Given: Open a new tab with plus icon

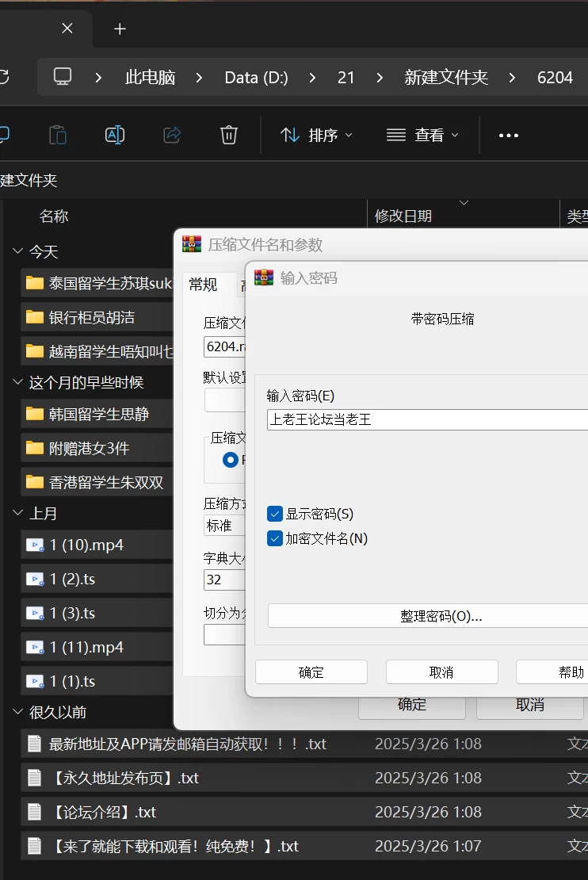Looking at the screenshot, I should pyautogui.click(x=120, y=29).
